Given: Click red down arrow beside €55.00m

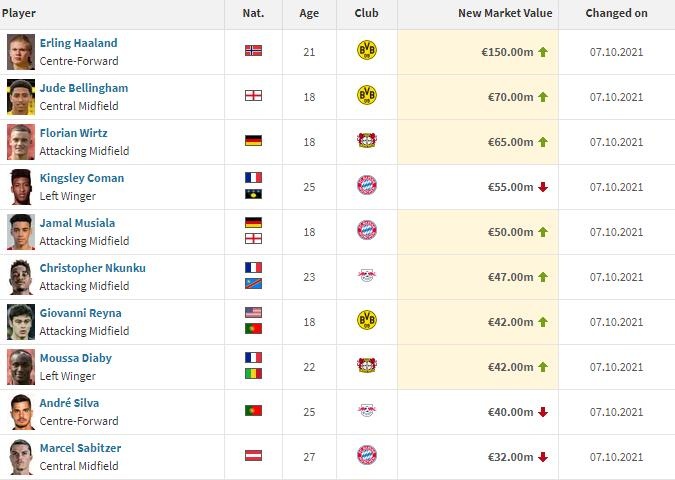Looking at the screenshot, I should 543,187.
